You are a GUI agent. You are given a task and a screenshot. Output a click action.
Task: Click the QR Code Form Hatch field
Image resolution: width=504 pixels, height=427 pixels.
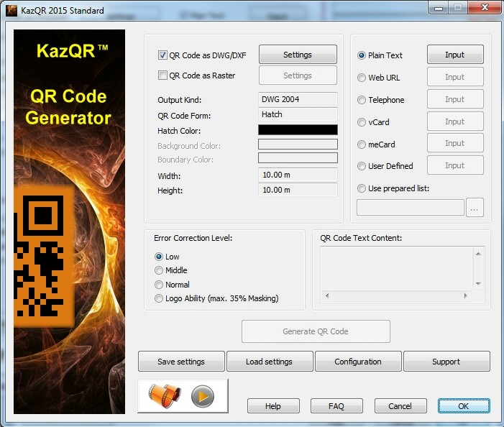(298, 114)
